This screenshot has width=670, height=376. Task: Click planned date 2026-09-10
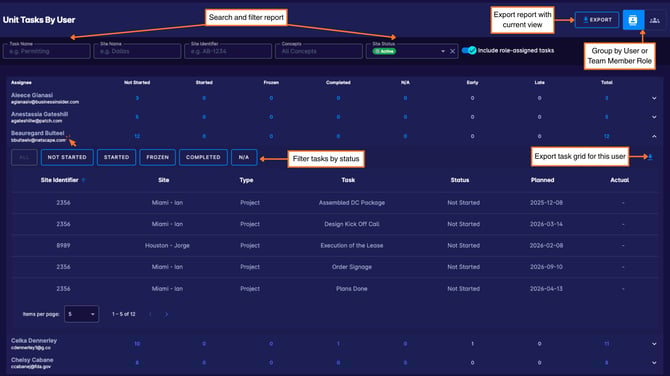pyautogui.click(x=546, y=267)
